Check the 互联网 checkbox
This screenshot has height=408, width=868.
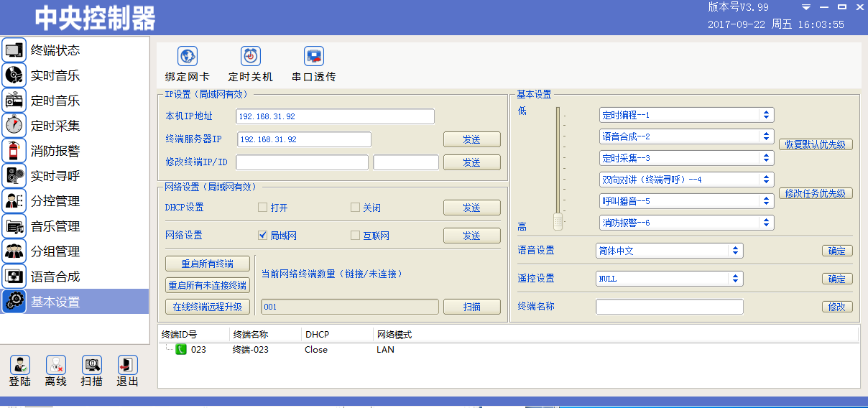pyautogui.click(x=355, y=235)
